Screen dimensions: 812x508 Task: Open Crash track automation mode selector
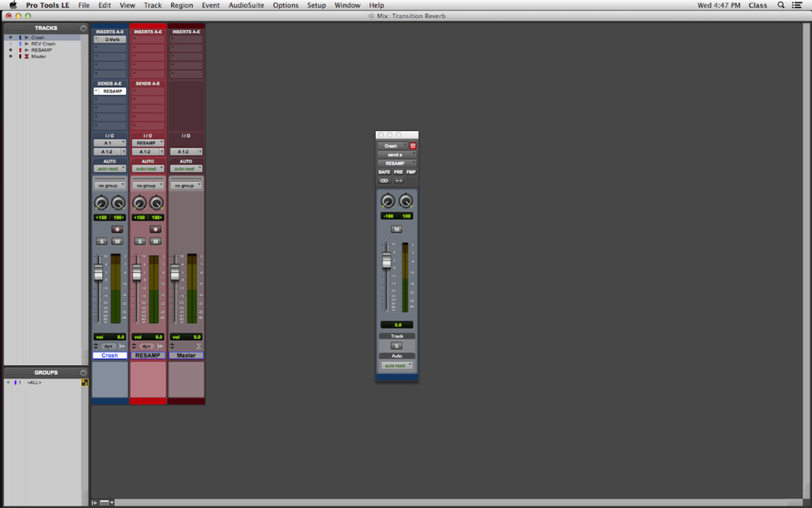(x=109, y=168)
